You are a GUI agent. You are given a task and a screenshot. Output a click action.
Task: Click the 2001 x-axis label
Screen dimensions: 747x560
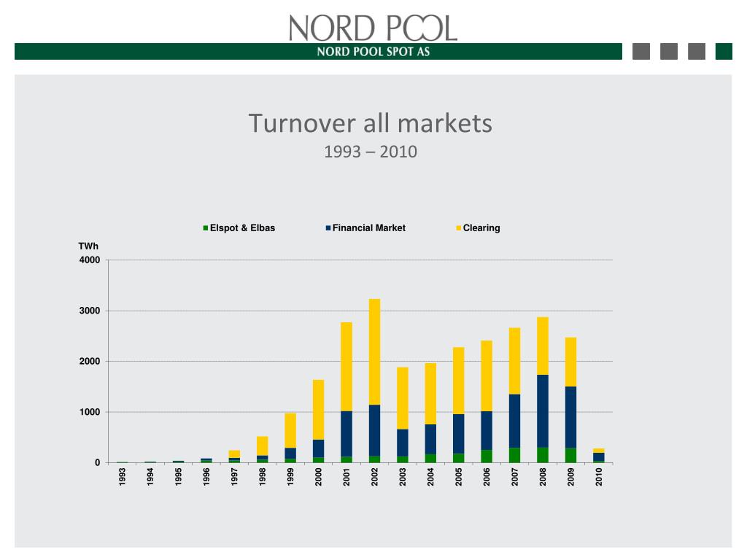coord(347,477)
